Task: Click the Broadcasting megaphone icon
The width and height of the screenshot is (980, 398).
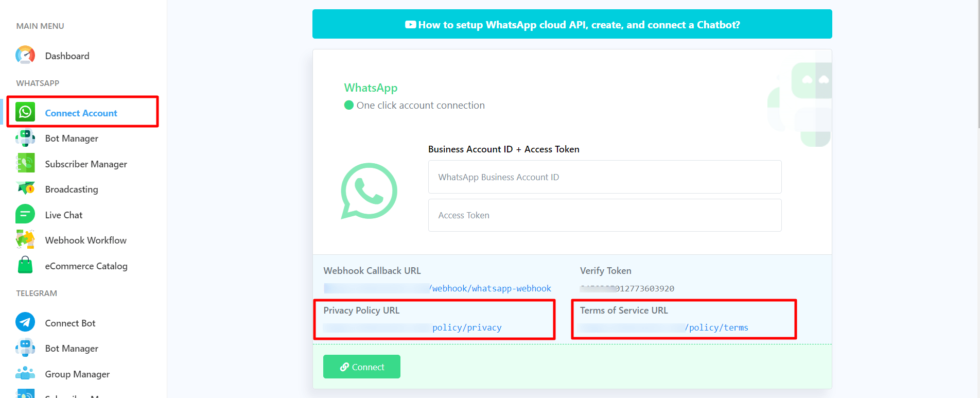Action: (x=25, y=188)
